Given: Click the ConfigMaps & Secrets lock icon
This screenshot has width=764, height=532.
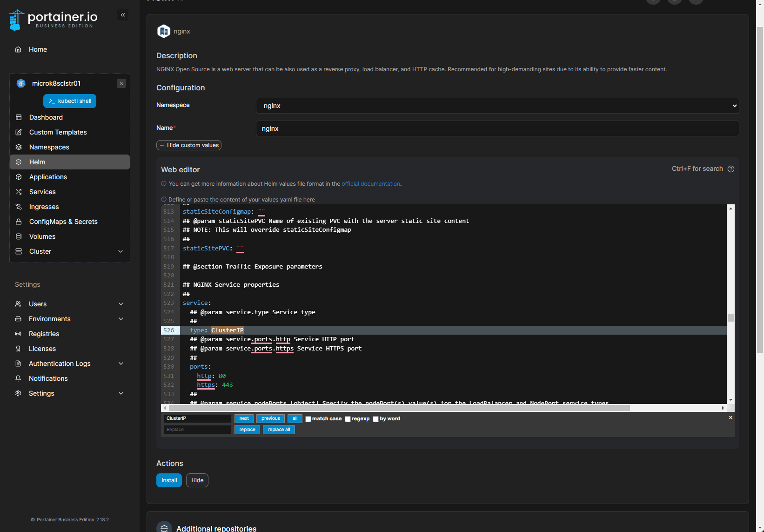Looking at the screenshot, I should pos(19,222).
